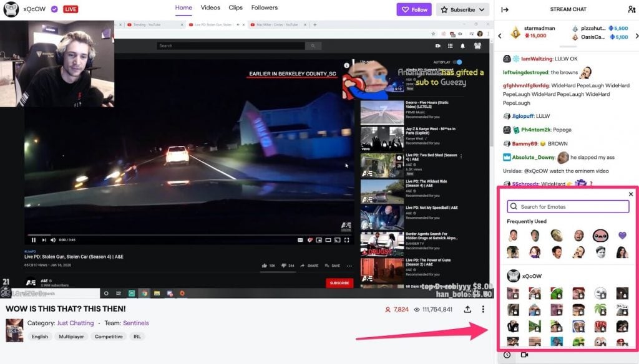639x364 pixels.
Task: Open more options for Two Bed Shed video
Action: (461, 156)
